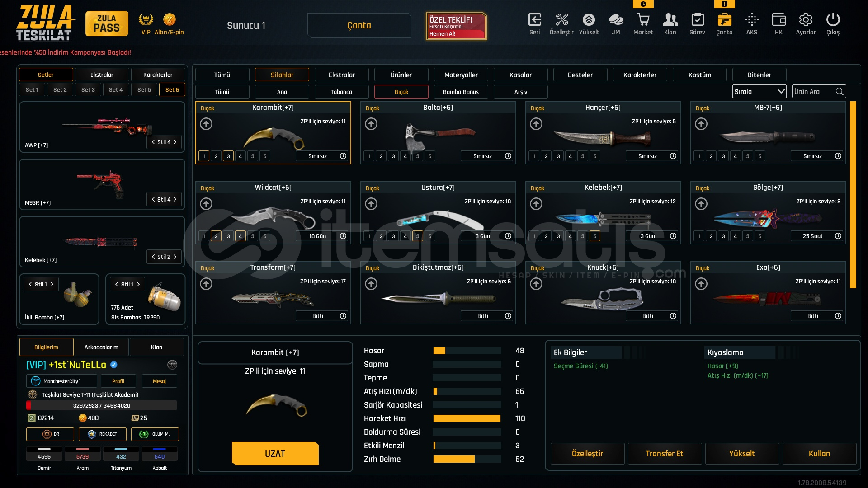Click the UZAT extend button
The height and width of the screenshot is (488, 868).
coord(275,454)
